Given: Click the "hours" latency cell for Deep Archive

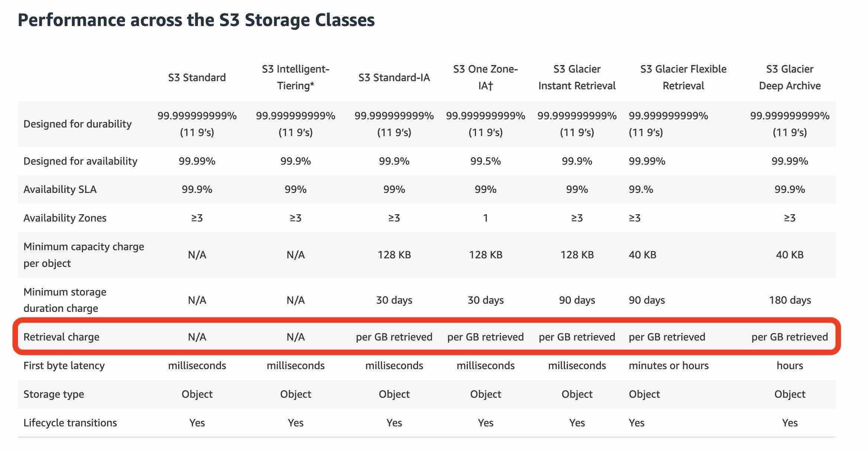Looking at the screenshot, I should (x=790, y=365).
